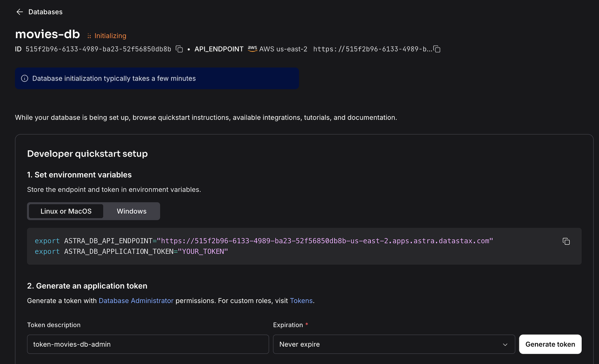
Task: Click the Generate token button
Action: [x=550, y=344]
